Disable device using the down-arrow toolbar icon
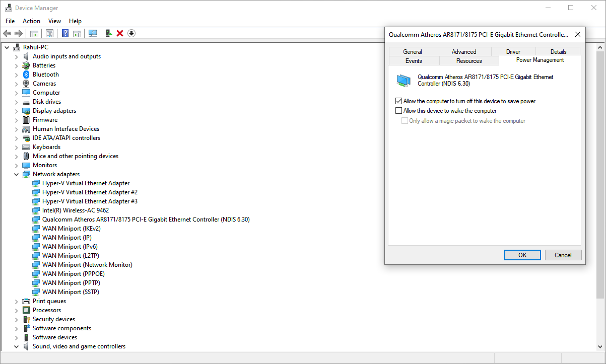This screenshot has width=606, height=364. 131,33
